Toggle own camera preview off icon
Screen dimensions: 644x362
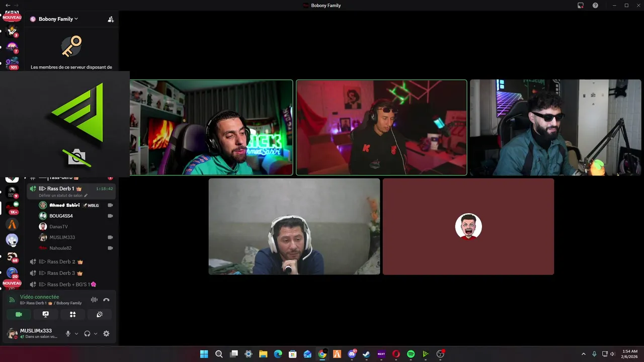pos(77,157)
